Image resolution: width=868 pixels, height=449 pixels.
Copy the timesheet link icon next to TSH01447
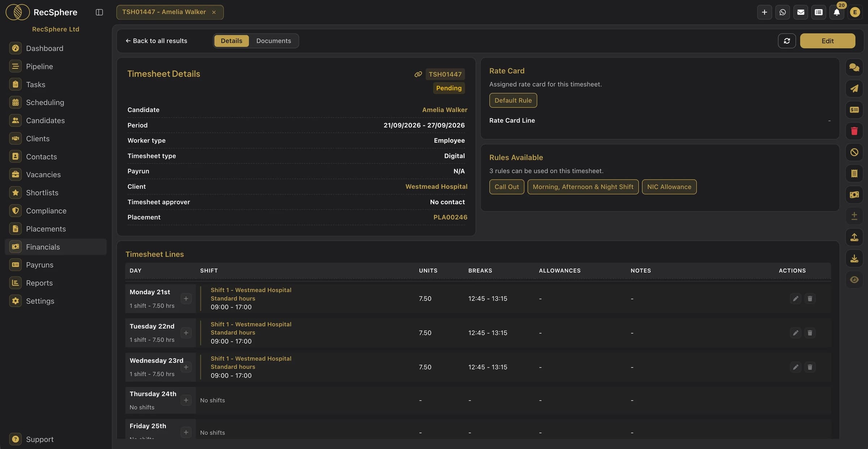tap(418, 74)
